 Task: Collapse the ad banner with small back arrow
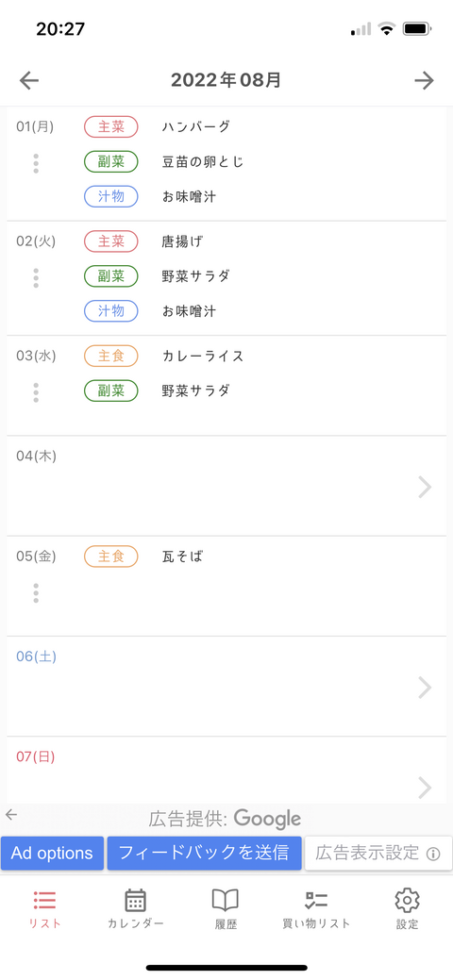click(x=10, y=814)
